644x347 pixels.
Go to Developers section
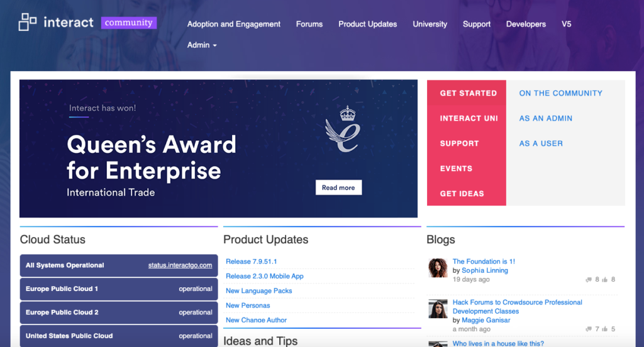pos(526,25)
